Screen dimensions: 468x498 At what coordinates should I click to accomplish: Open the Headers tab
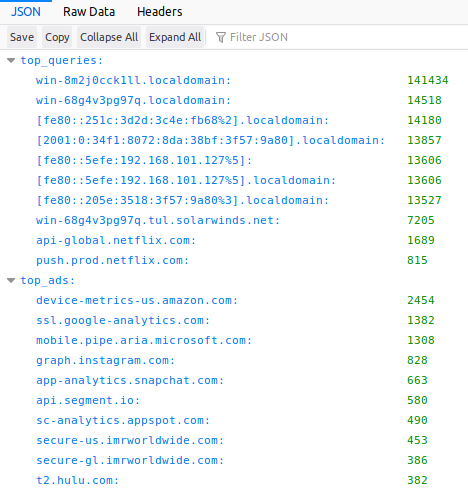pyautogui.click(x=160, y=12)
